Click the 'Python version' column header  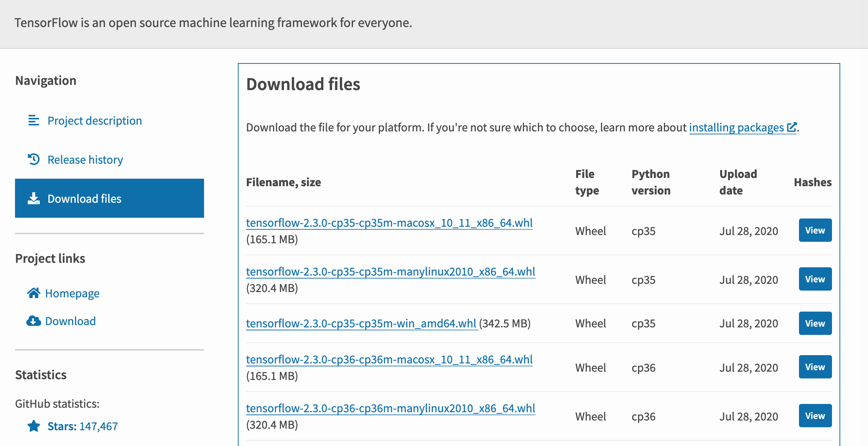tap(651, 182)
